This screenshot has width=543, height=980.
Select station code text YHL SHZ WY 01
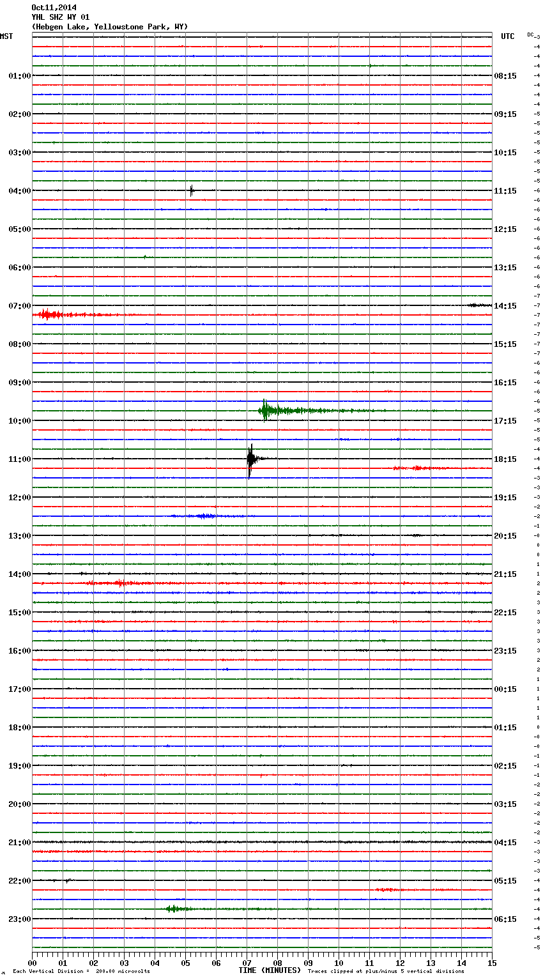coord(61,17)
